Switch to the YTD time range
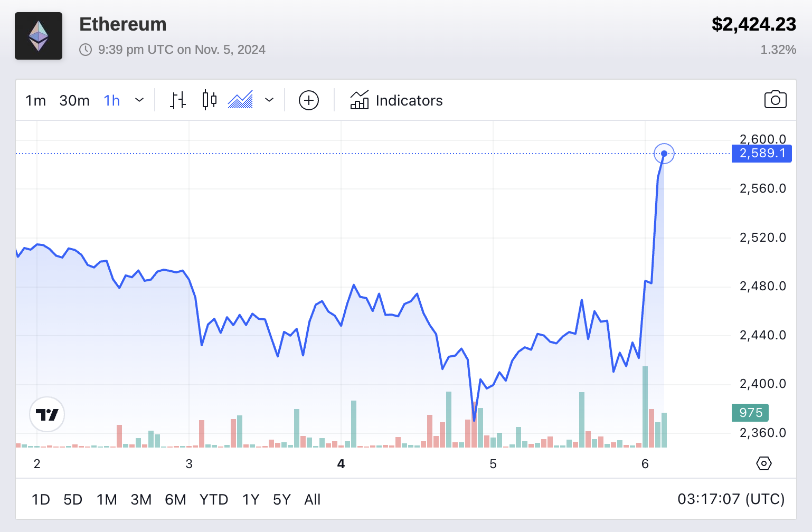 click(213, 499)
